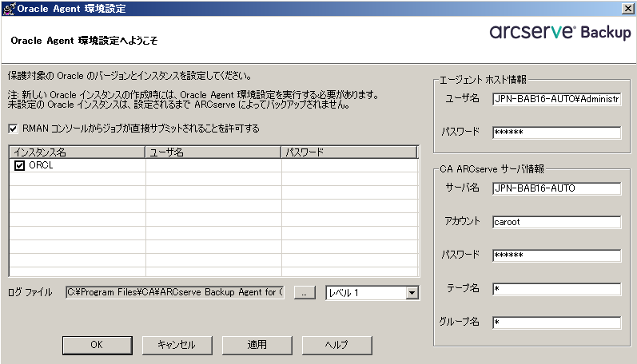
Task: Click the ユーザ名 column header in the table
Action: click(213, 152)
